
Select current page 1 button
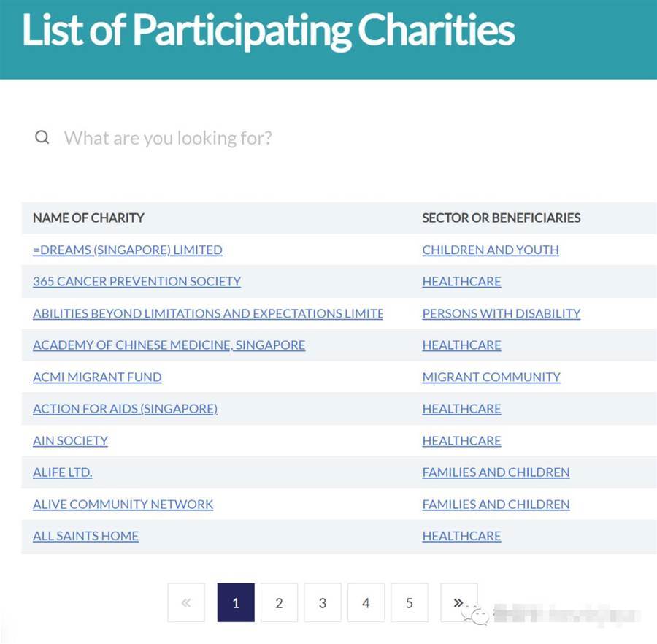pos(236,602)
